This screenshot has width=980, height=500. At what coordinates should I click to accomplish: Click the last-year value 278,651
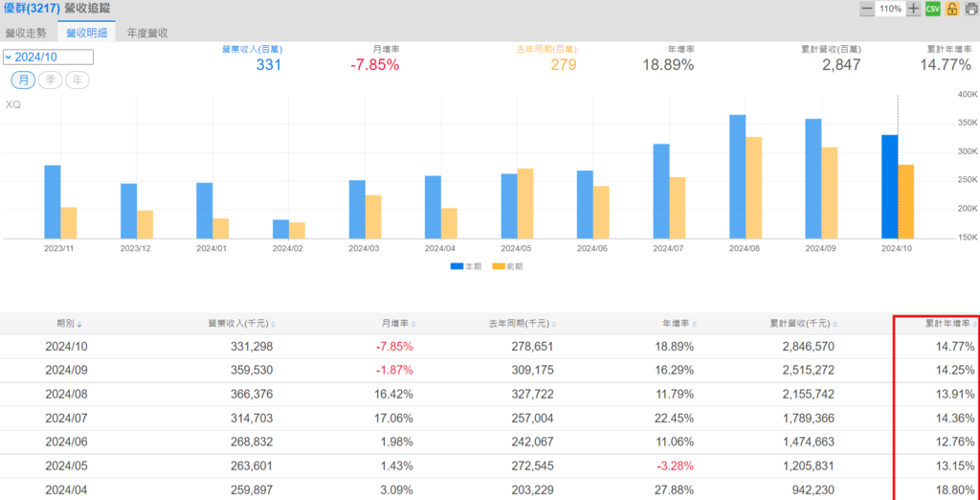click(530, 347)
